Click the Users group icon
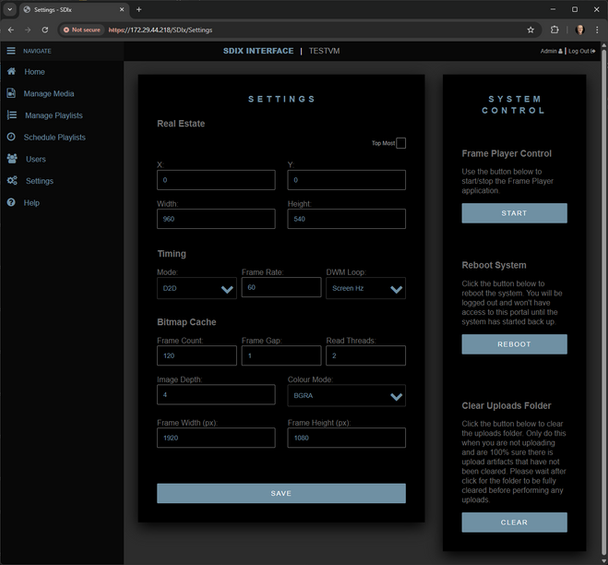The height and width of the screenshot is (565, 608). point(12,159)
